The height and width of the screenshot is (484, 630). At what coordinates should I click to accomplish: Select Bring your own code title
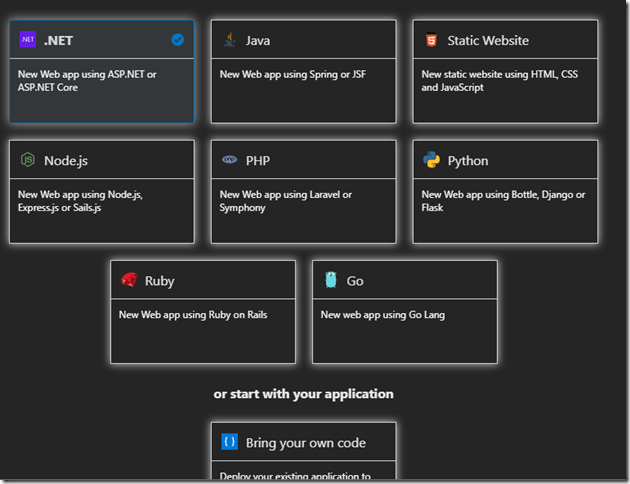tap(306, 443)
